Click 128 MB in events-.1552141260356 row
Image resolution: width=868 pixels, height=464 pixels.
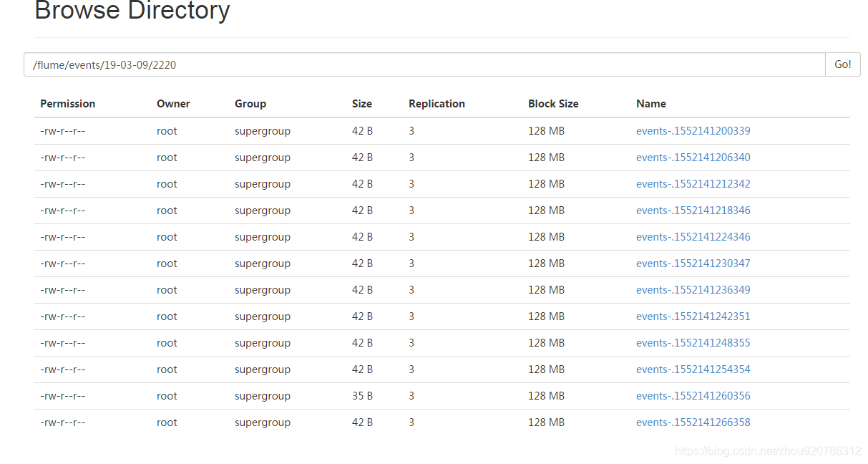click(546, 396)
